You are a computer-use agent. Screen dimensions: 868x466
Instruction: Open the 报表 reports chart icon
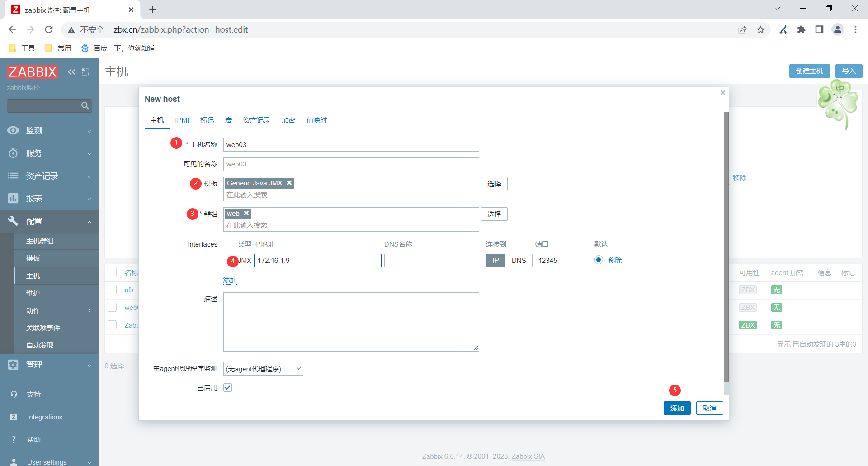coord(13,198)
